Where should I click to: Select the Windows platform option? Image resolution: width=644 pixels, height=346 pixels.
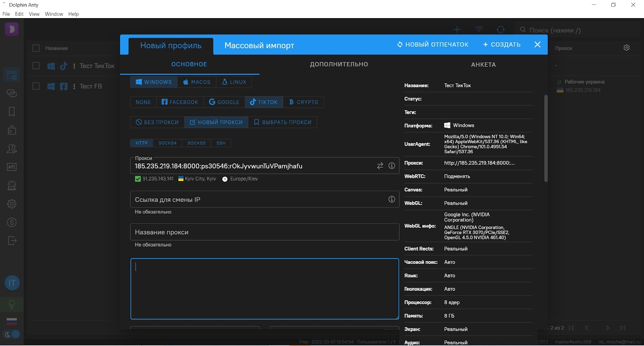point(154,82)
